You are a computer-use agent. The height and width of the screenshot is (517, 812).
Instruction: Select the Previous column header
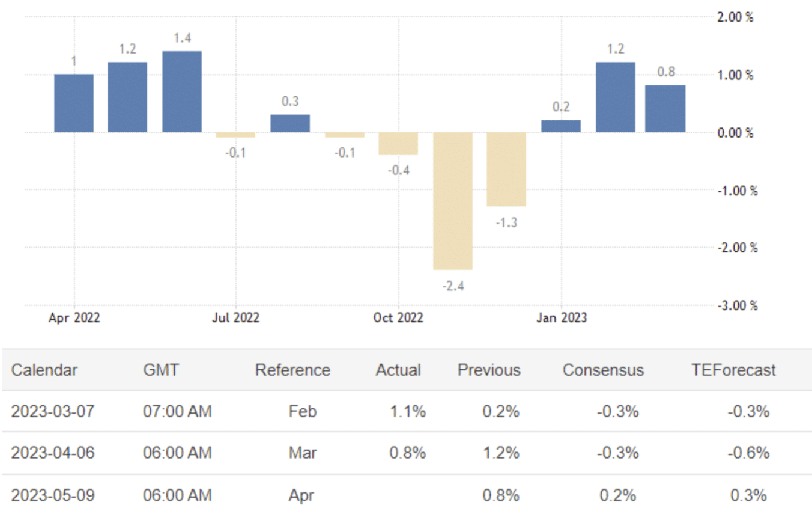tap(489, 370)
